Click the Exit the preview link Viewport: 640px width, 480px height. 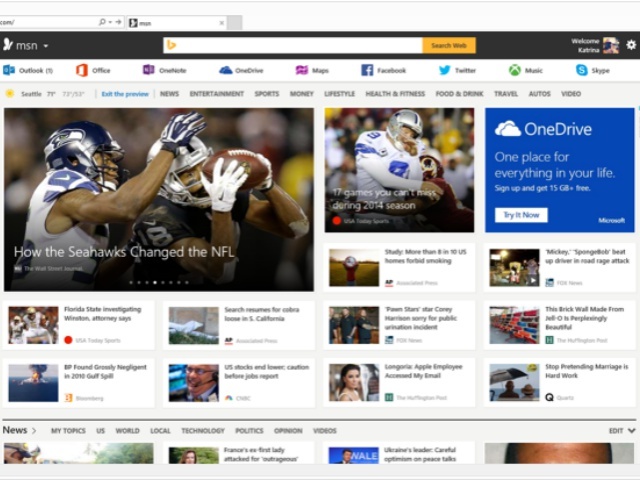point(124,94)
